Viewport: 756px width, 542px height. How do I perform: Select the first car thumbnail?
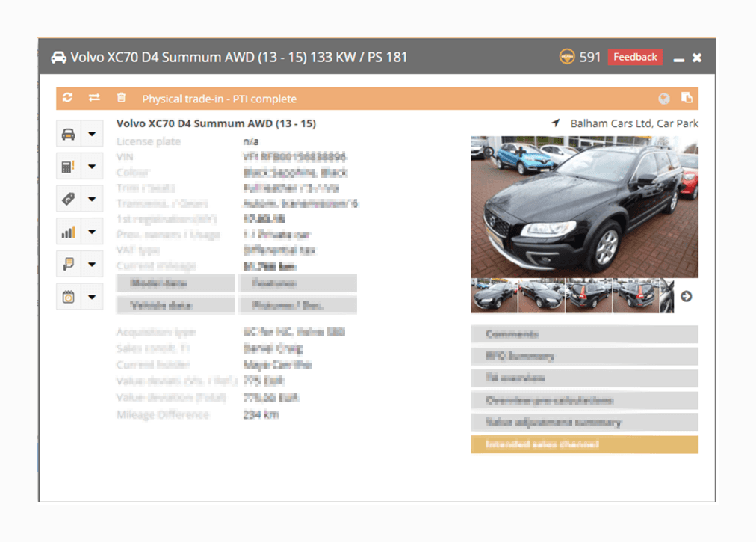[495, 296]
